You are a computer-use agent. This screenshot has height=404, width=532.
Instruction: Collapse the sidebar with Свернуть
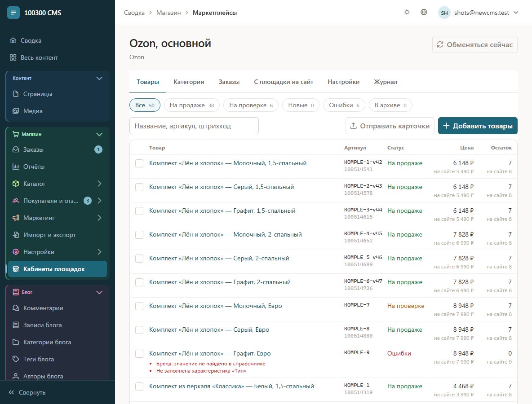(x=27, y=392)
